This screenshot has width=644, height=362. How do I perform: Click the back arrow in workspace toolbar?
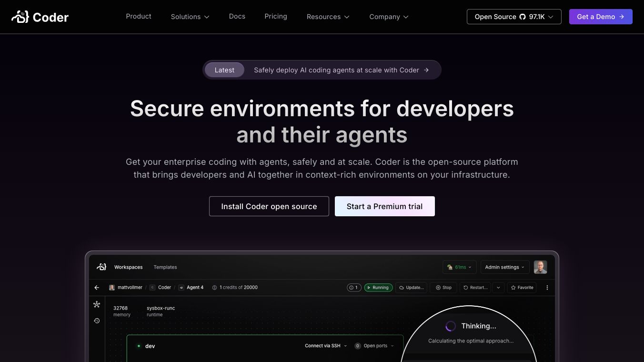[97, 288]
